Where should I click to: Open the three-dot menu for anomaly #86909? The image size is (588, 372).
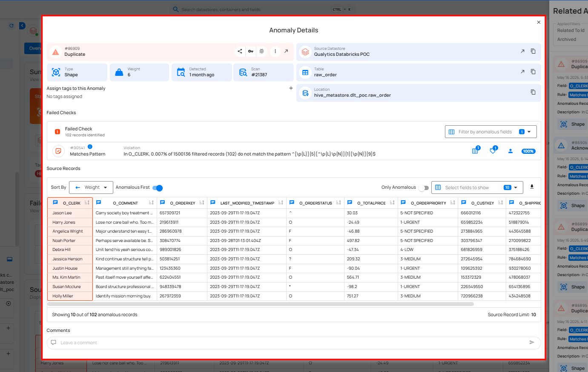tap(275, 51)
